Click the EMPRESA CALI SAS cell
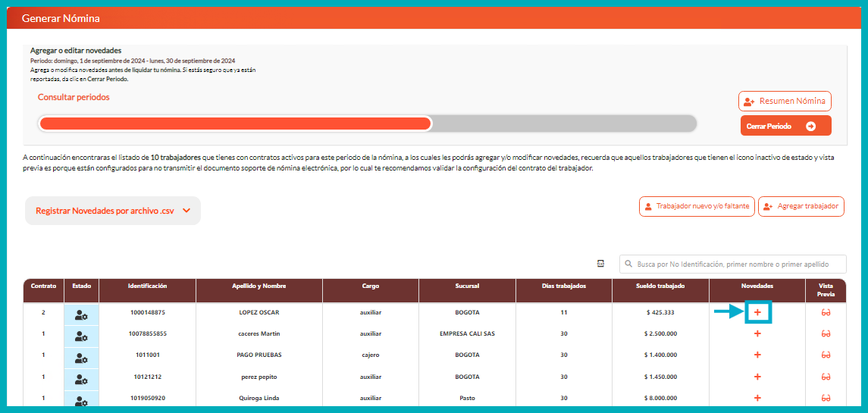 (467, 333)
